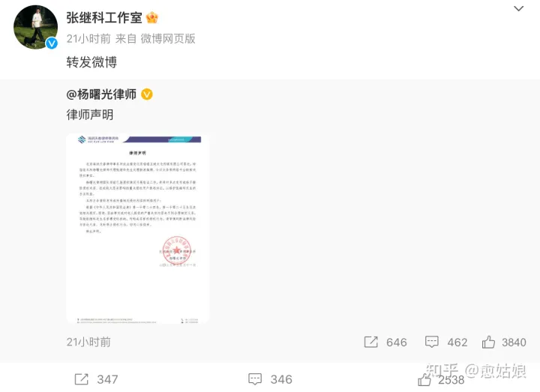Viewport: 540px width, 392px height.
Task: Click the crown membership badge icon
Action: click(x=151, y=17)
